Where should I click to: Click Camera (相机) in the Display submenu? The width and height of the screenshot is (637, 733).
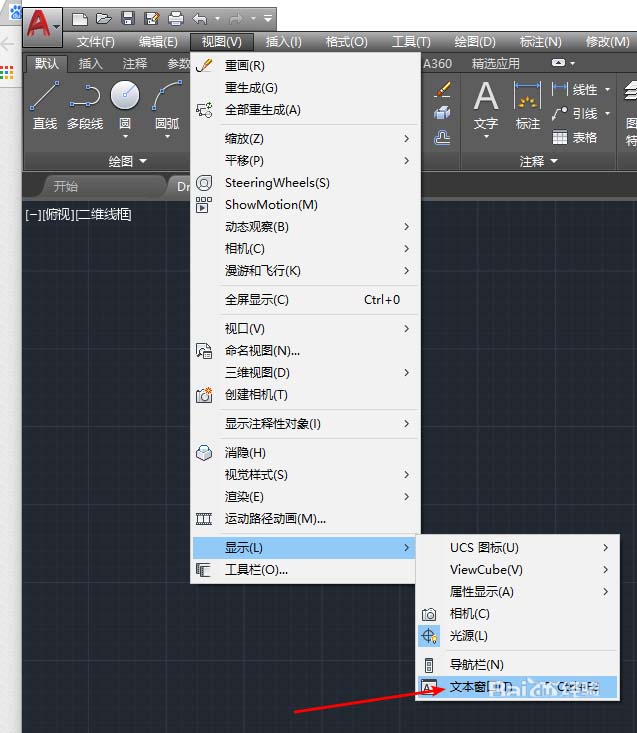(517, 614)
